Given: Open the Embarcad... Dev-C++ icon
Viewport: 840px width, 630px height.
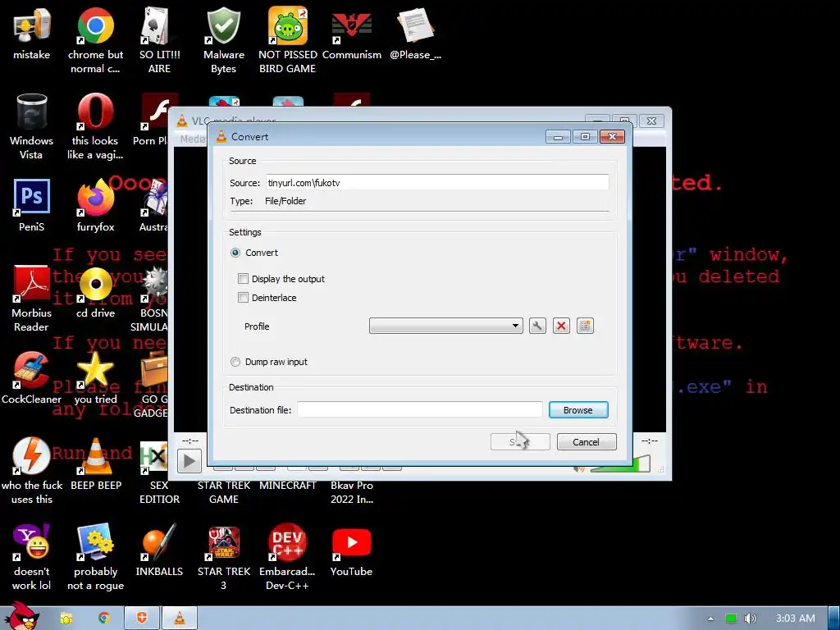Looking at the screenshot, I should pyautogui.click(x=288, y=557).
